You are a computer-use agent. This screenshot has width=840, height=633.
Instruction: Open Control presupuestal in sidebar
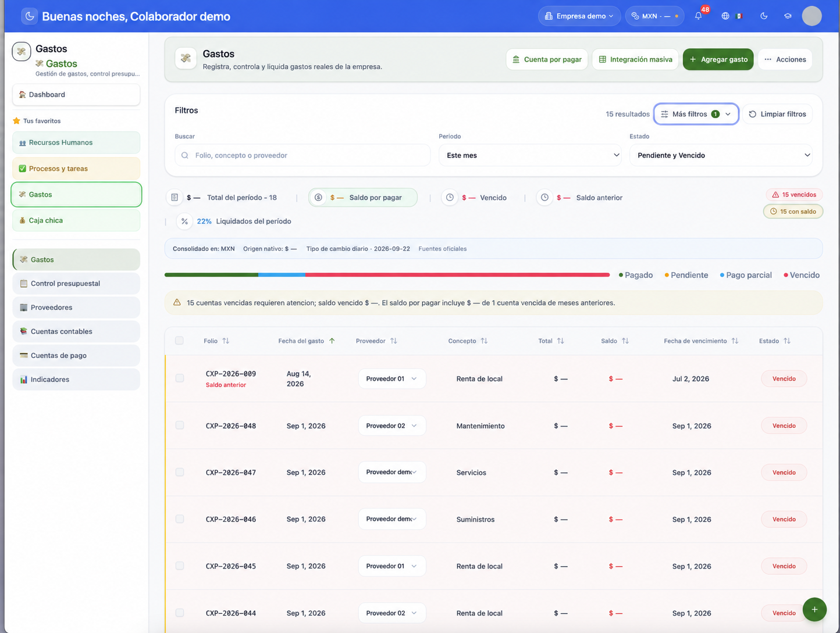point(76,284)
